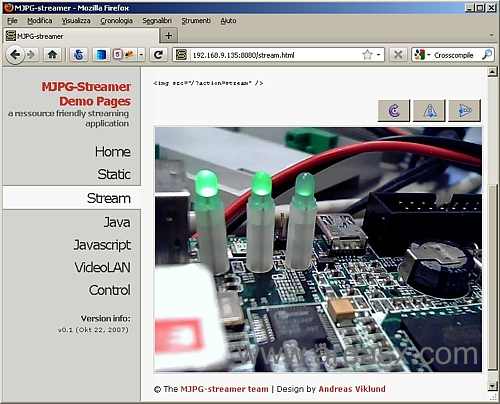Screen dimensions: 500x404
Task: Click the page scrollbar down arrow
Action: (492, 386)
